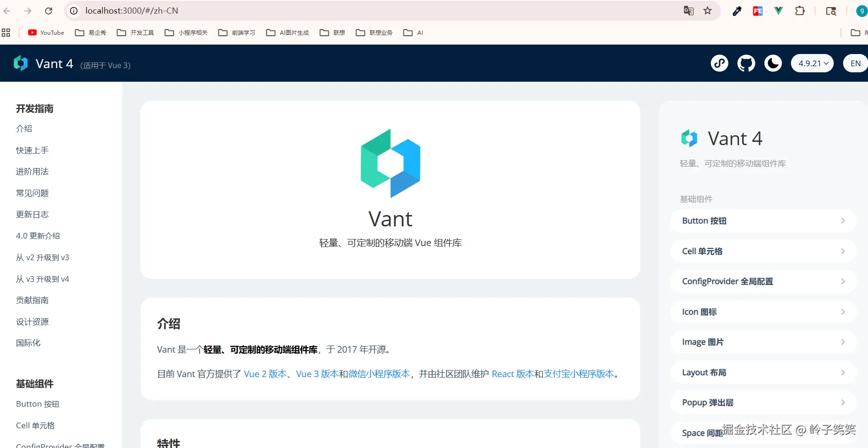Image resolution: width=868 pixels, height=448 pixels.
Task: Open the Vue devtools extension icon
Action: point(778,11)
